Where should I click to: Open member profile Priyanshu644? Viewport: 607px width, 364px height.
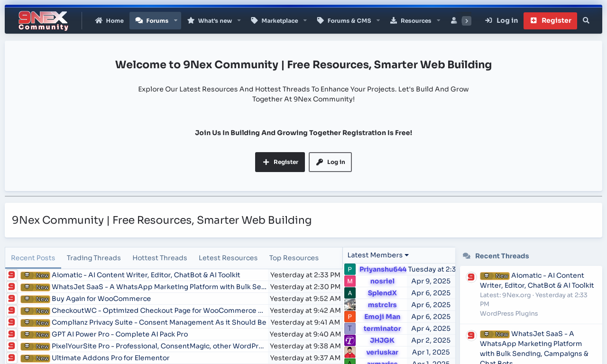[x=383, y=269]
